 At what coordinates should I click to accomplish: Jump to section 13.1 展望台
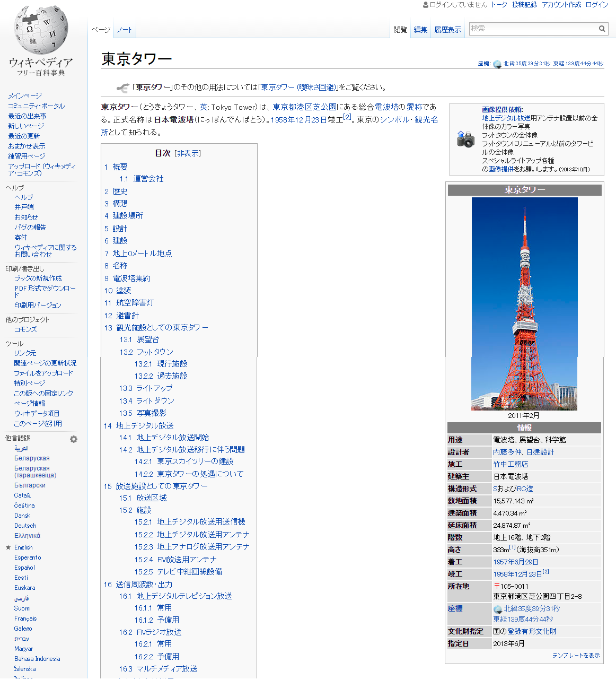pyautogui.click(x=139, y=339)
